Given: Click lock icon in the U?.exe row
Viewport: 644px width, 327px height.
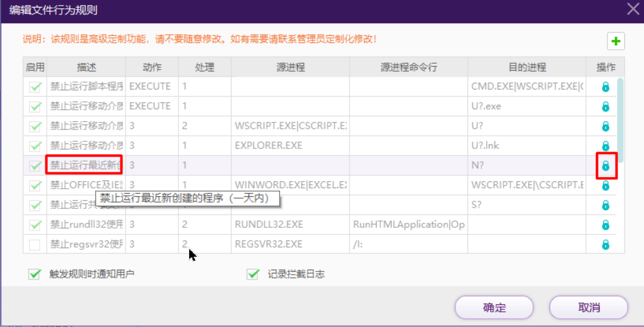Looking at the screenshot, I should pos(606,107).
